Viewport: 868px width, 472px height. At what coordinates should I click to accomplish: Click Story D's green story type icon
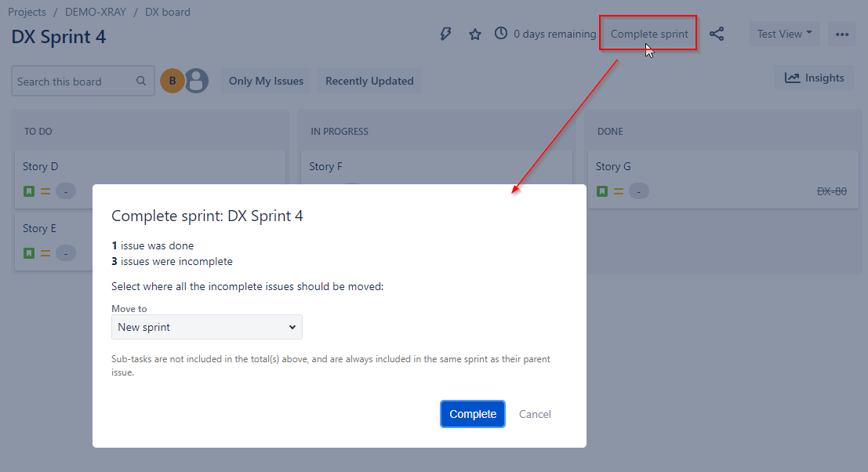pyautogui.click(x=29, y=191)
